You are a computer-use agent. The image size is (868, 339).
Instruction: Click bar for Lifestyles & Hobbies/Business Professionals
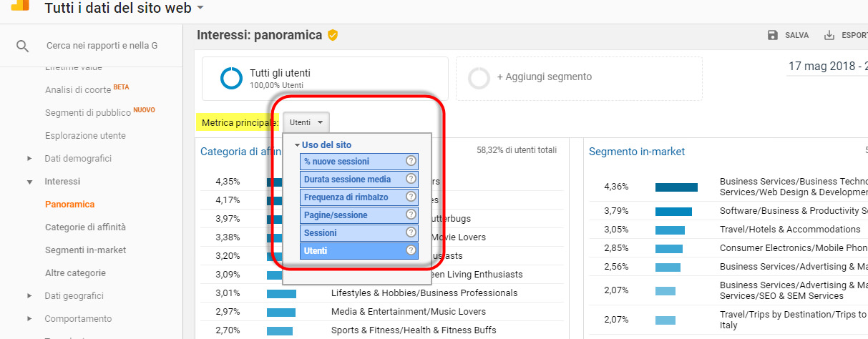281,293
